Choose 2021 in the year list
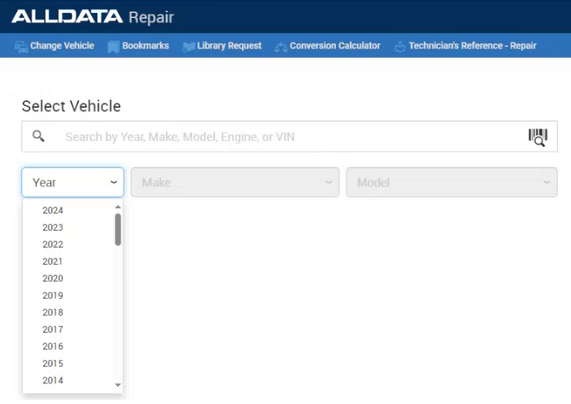The height and width of the screenshot is (404, 571). (x=53, y=261)
